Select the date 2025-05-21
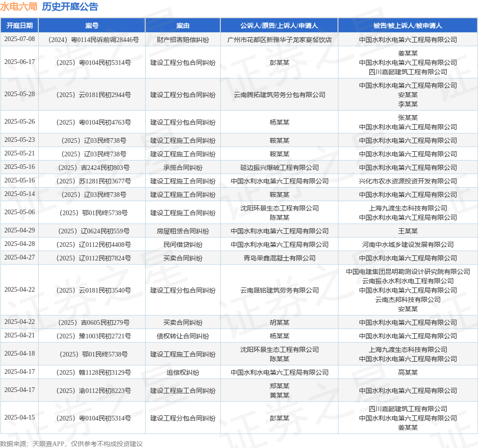 pyautogui.click(x=20, y=153)
